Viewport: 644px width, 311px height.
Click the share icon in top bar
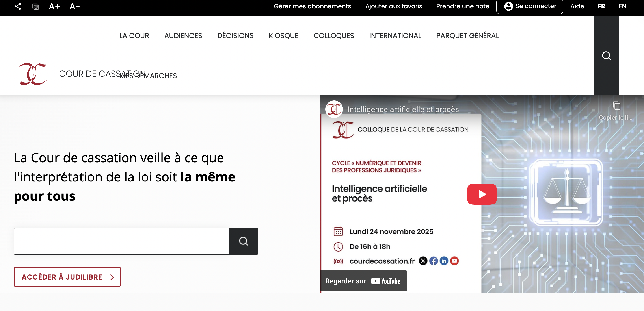(18, 6)
